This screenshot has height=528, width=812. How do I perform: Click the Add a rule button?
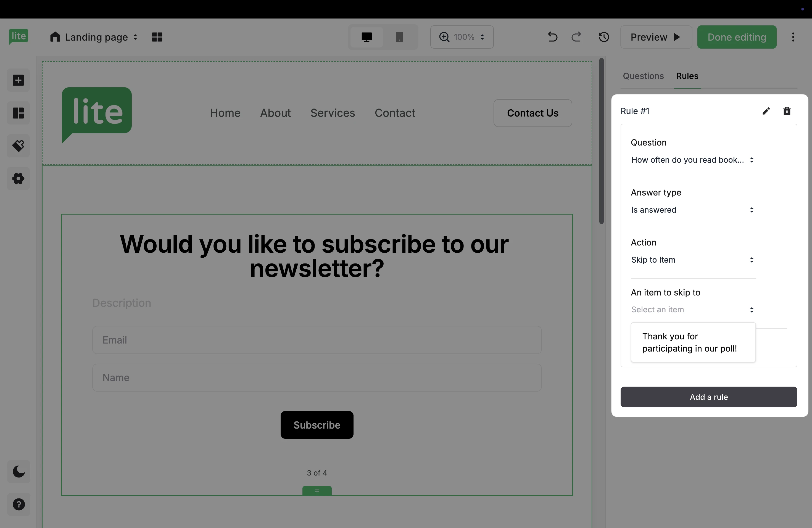coord(708,397)
